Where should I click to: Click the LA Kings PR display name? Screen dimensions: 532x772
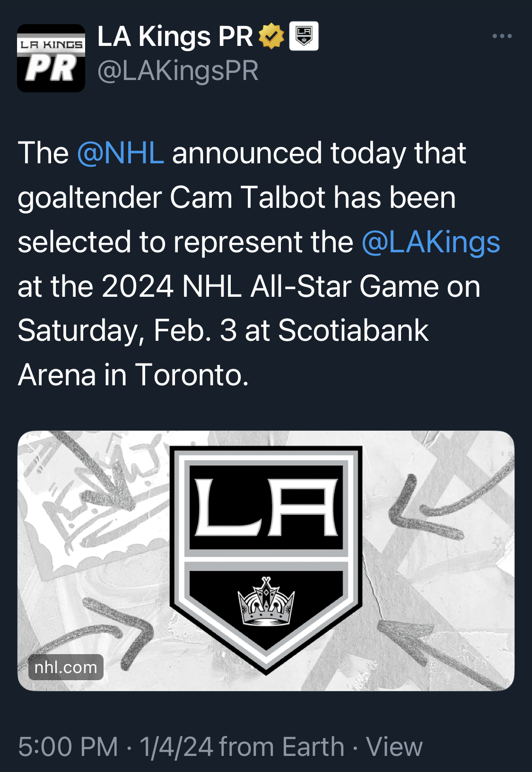pyautogui.click(x=175, y=36)
